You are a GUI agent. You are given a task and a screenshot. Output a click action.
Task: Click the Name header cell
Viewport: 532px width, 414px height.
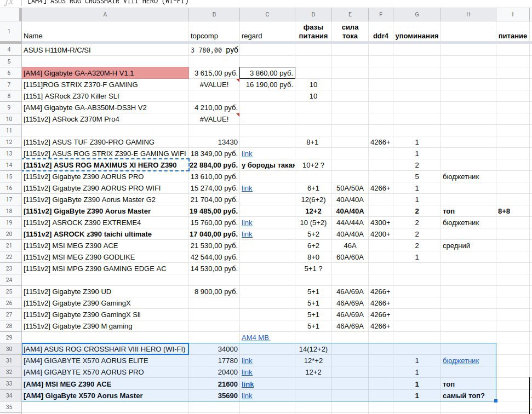tap(105, 31)
